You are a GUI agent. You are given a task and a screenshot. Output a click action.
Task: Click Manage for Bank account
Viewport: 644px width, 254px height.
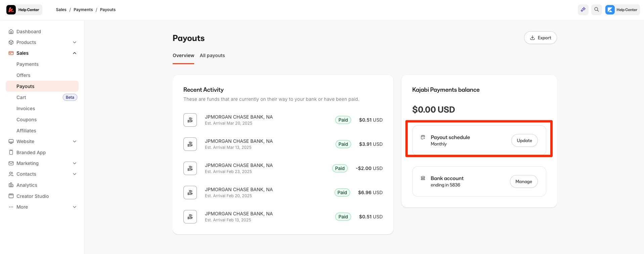(524, 181)
